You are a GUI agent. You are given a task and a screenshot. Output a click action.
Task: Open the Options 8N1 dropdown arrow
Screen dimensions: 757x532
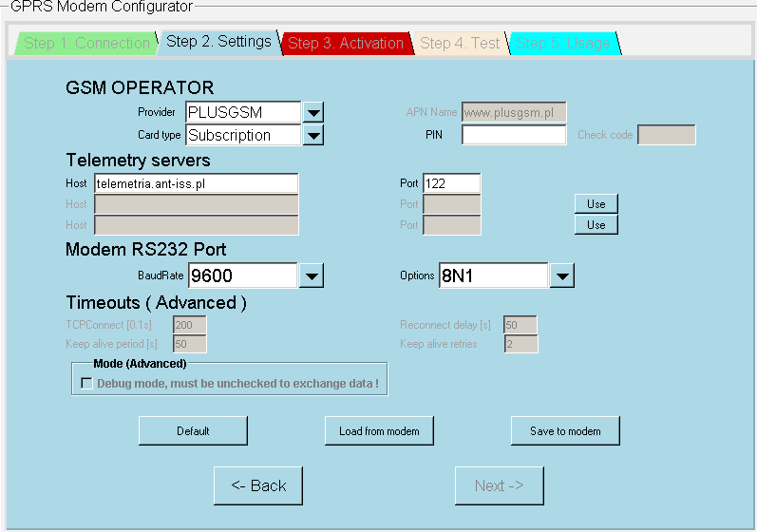(x=562, y=275)
